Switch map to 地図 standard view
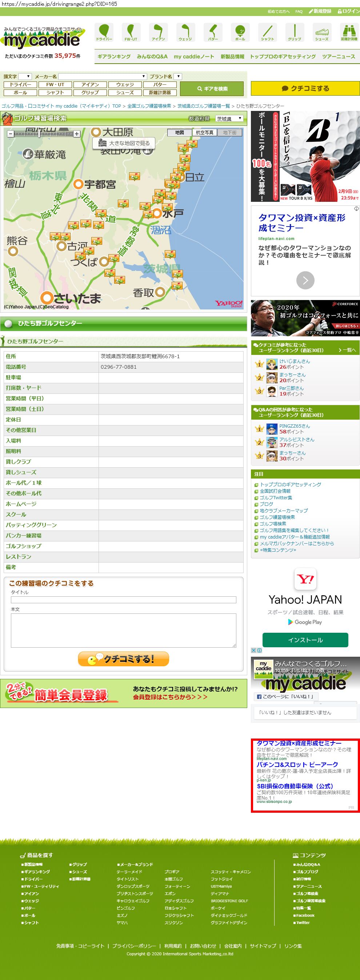 [x=180, y=132]
